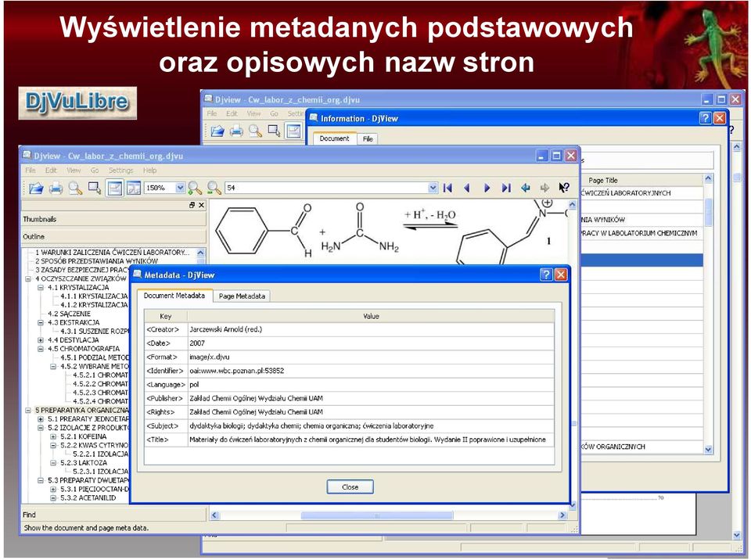Select the Document tab in Information dialog
The height and width of the screenshot is (560, 751).
click(334, 138)
